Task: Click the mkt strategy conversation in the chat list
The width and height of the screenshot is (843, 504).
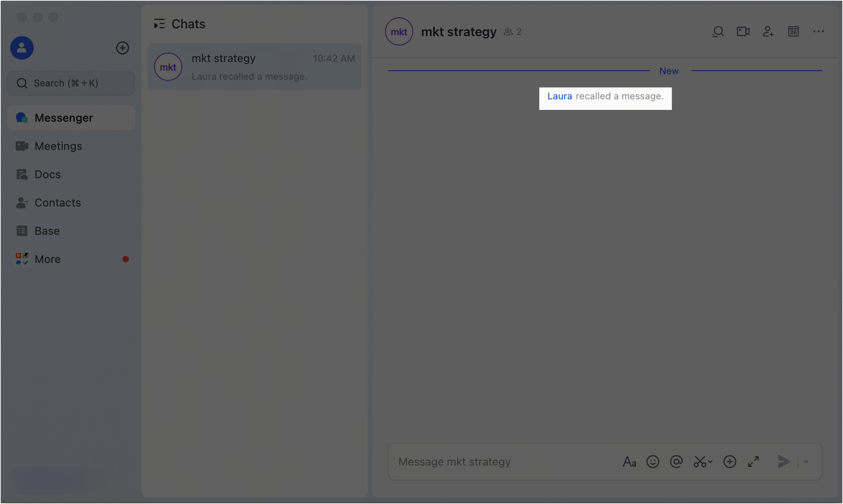Action: (x=254, y=67)
